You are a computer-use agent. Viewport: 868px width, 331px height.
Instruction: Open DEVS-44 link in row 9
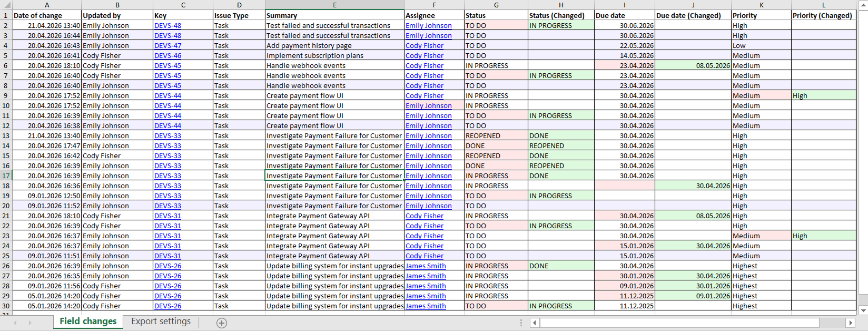coord(167,95)
